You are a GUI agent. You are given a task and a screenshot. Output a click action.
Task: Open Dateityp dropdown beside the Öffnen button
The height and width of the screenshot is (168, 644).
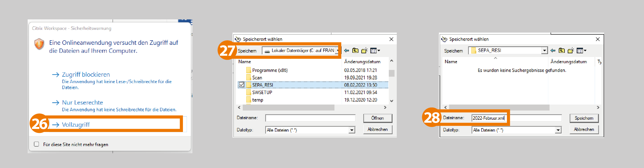tap(352, 130)
